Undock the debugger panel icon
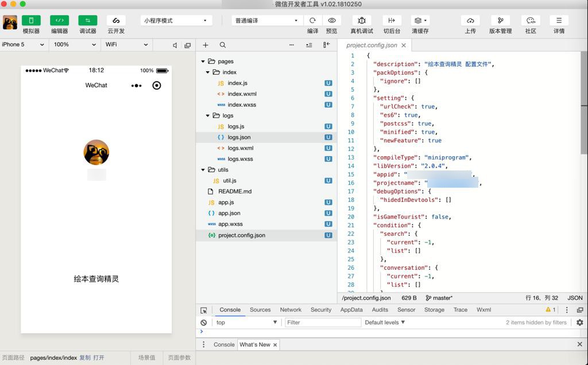The height and width of the screenshot is (365, 588). click(580, 310)
